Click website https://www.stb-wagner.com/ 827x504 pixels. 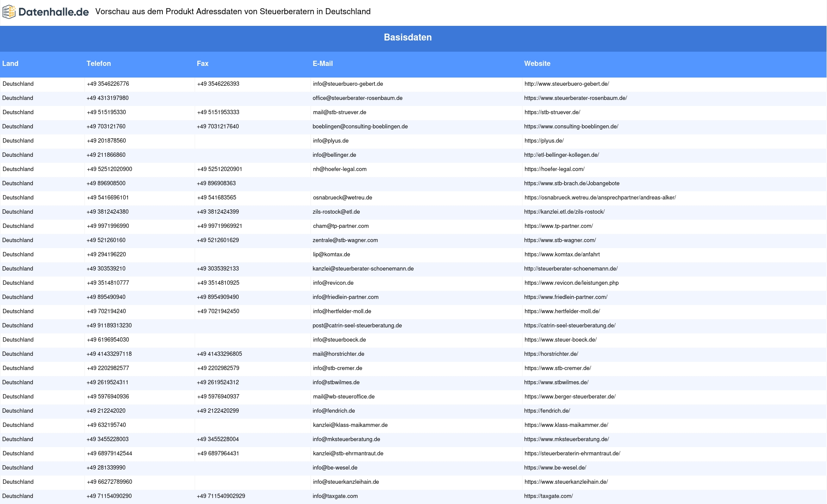pyautogui.click(x=560, y=240)
